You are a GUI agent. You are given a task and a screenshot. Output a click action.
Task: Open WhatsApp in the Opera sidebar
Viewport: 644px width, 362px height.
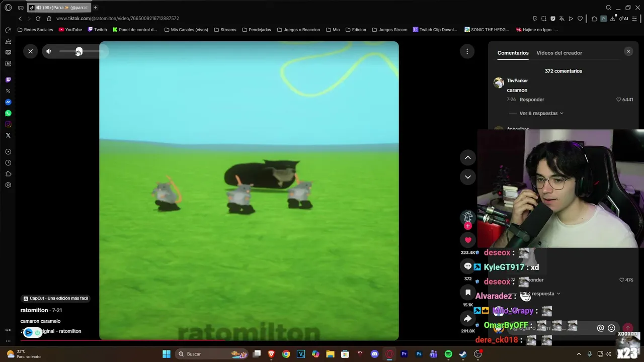pyautogui.click(x=8, y=113)
